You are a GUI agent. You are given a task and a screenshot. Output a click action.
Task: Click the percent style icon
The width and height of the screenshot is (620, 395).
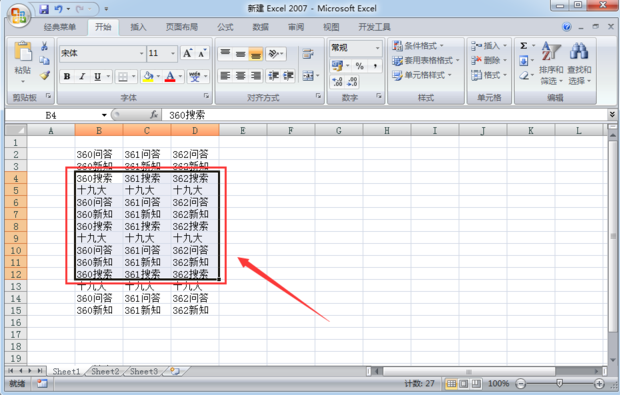(x=359, y=66)
